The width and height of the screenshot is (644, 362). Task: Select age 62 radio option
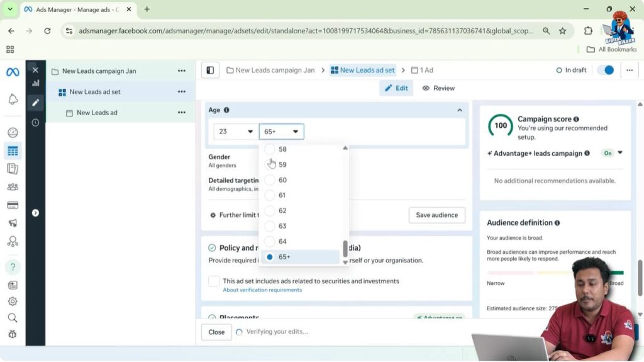pos(269,211)
